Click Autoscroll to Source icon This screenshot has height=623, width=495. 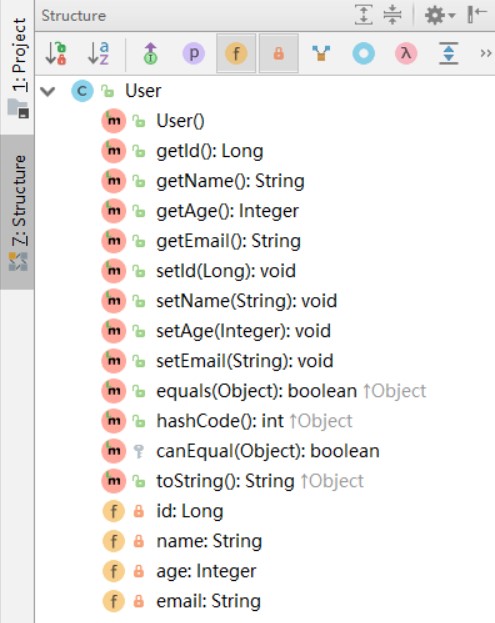coord(449,53)
